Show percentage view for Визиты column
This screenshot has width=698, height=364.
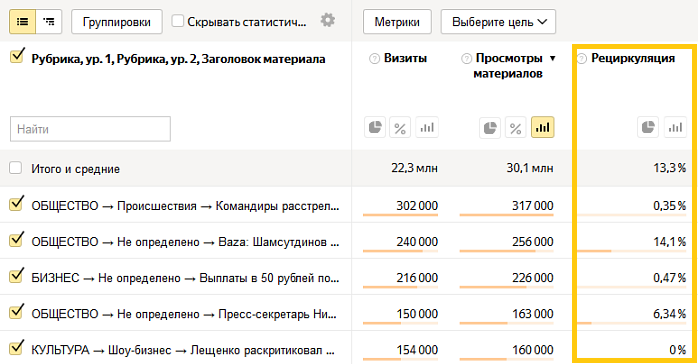click(400, 128)
